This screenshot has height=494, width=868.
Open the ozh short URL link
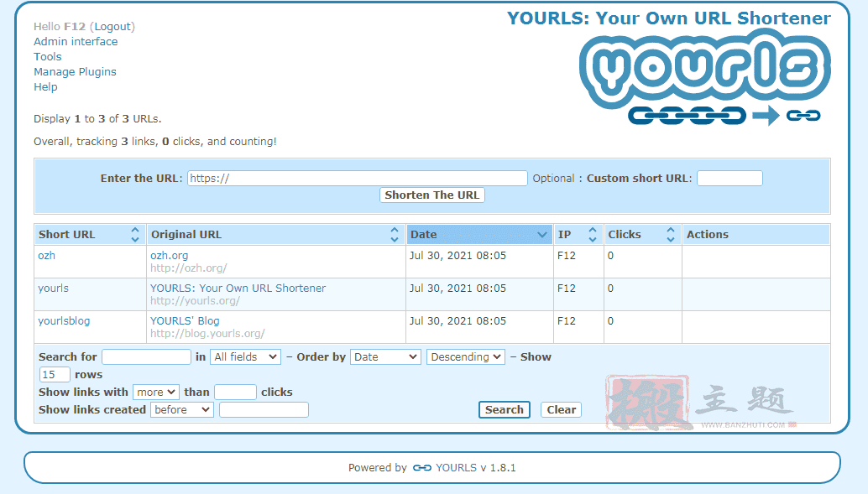tap(46, 256)
